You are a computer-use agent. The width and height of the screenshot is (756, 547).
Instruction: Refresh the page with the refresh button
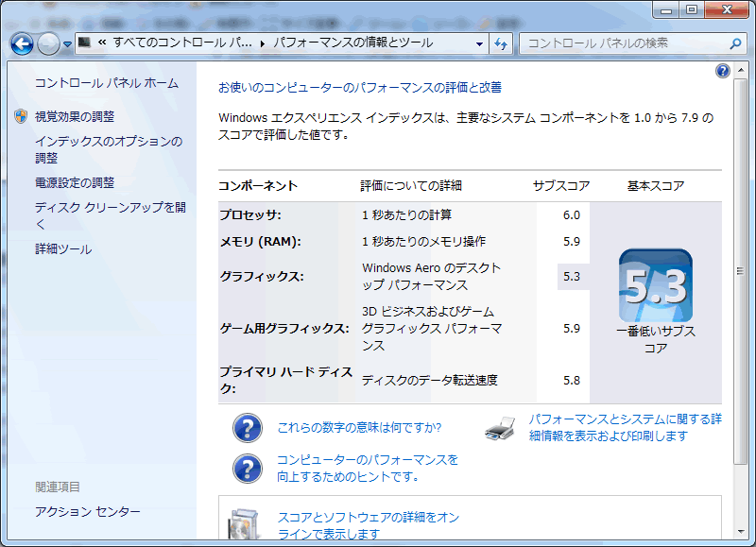tap(501, 43)
